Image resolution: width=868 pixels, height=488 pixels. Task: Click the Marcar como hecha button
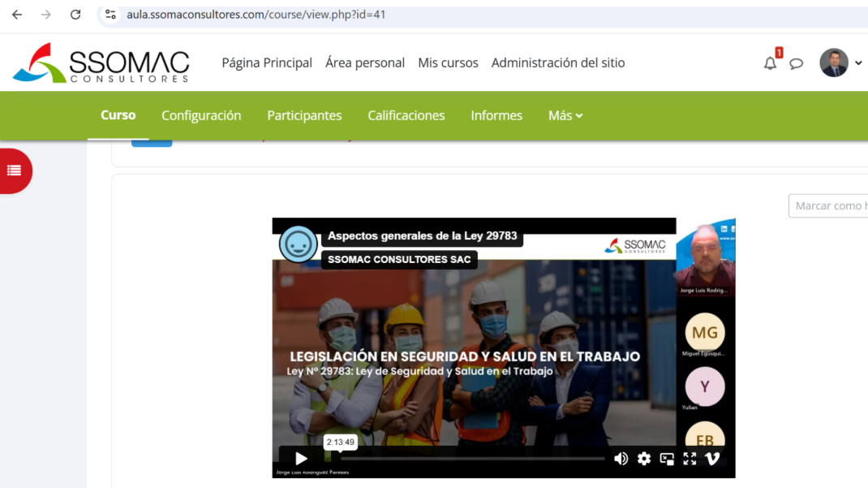click(x=829, y=205)
